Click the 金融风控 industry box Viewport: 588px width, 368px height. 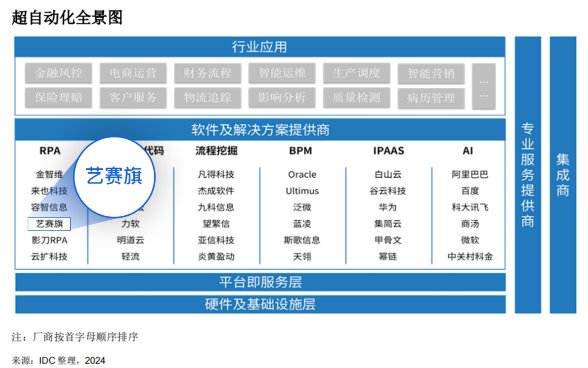point(59,73)
